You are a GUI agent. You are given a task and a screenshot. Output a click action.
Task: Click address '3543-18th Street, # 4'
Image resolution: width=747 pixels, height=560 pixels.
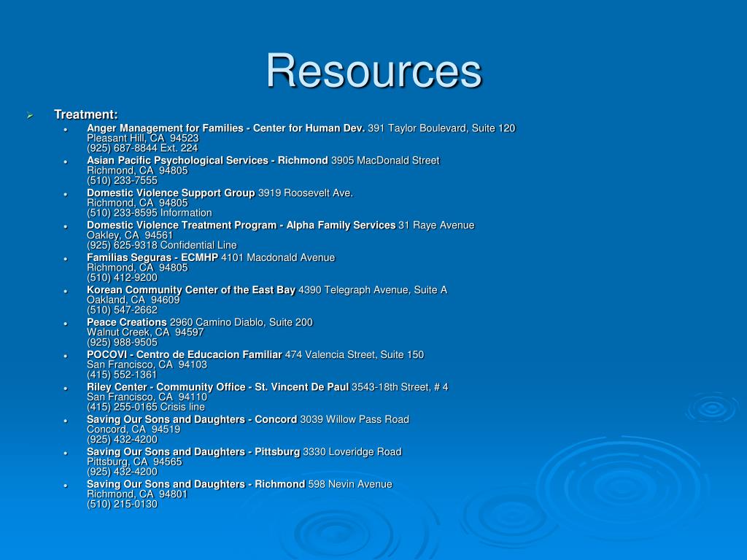point(400,387)
